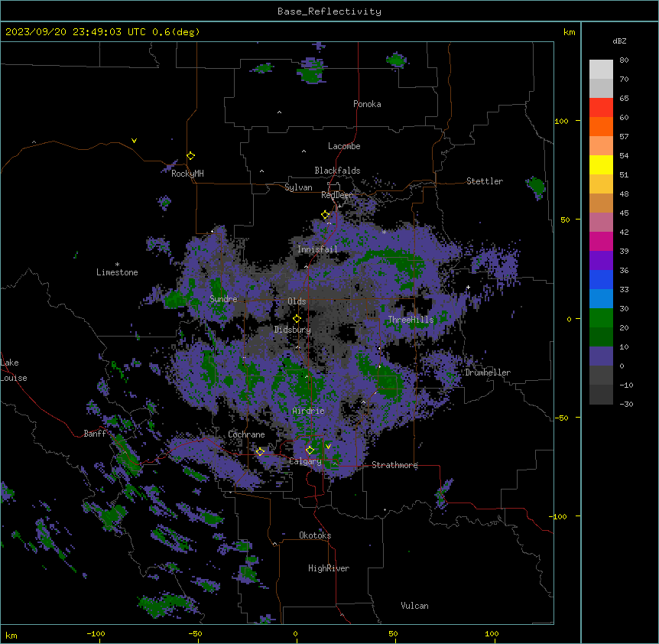Pick the dark green 20-10 dBZ legend swatch
The height and width of the screenshot is (644, 659).
[601, 337]
